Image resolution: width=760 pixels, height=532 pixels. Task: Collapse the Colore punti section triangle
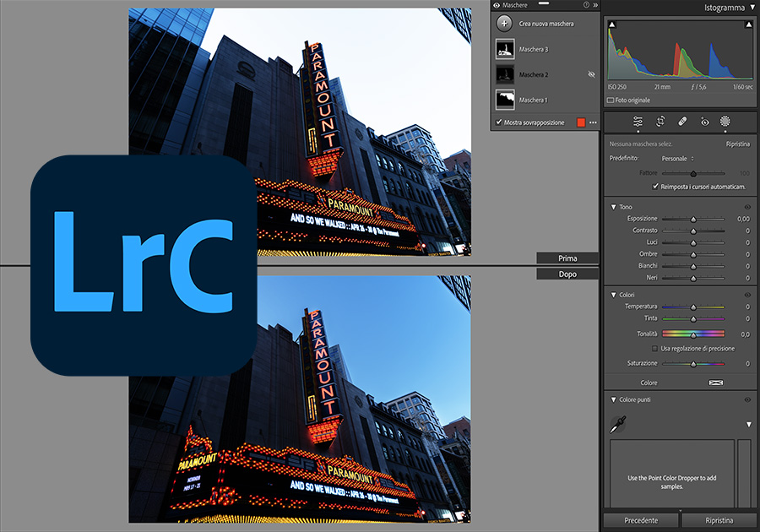coord(613,399)
